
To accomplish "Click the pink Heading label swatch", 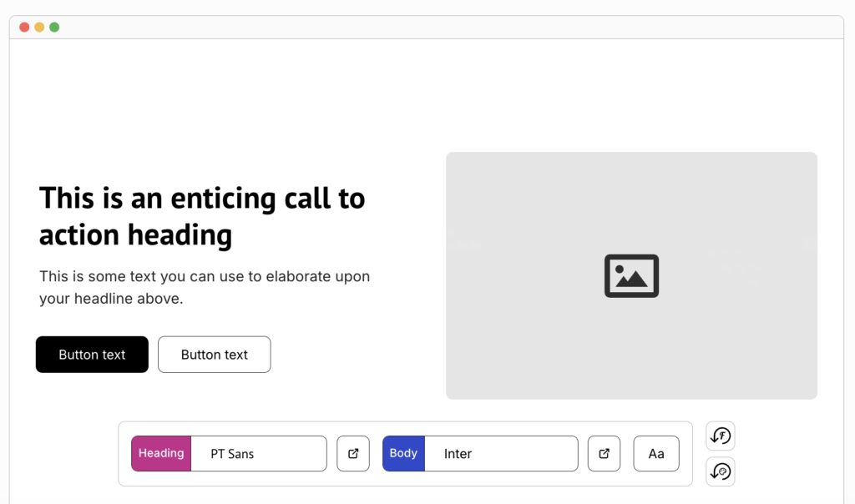I will click(x=161, y=454).
